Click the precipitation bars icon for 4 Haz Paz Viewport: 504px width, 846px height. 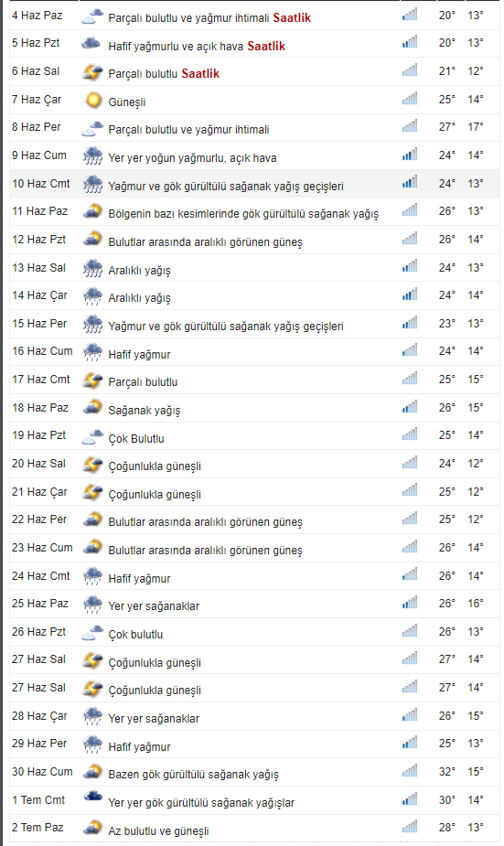pos(410,14)
